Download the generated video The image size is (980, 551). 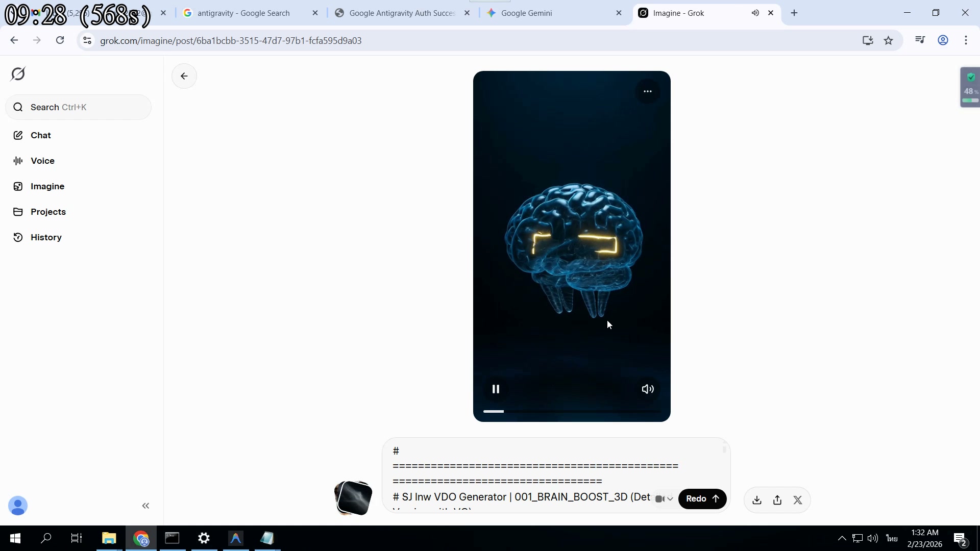coord(757,500)
